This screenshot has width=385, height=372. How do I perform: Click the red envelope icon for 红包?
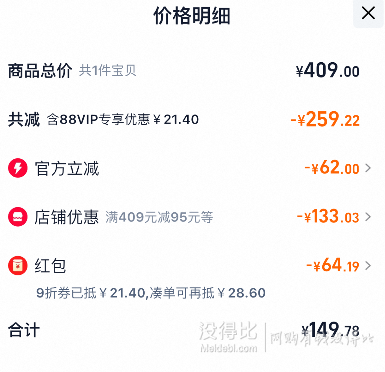coord(18,266)
